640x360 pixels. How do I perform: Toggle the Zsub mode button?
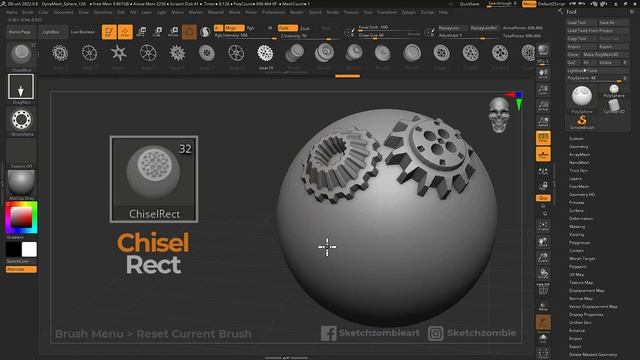tap(305, 29)
